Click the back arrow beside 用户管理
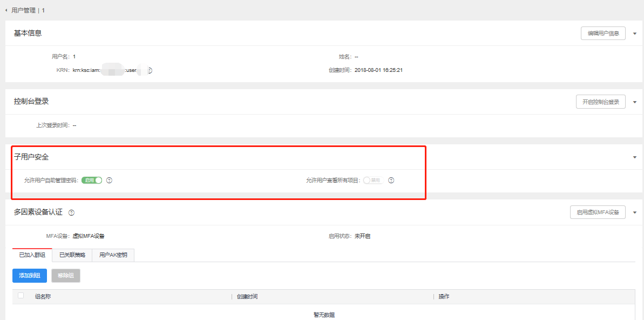The height and width of the screenshot is (320, 644). click(x=6, y=10)
